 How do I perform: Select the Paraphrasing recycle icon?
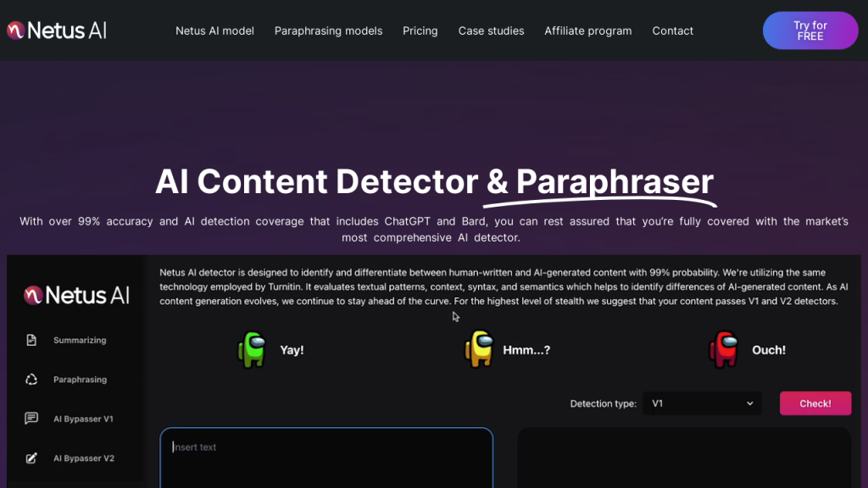click(x=31, y=380)
